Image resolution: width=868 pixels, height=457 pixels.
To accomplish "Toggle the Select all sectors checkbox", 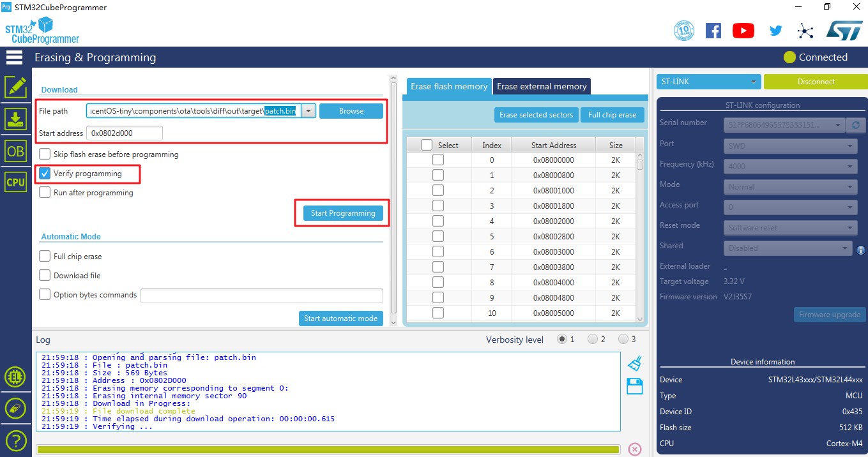I will (x=427, y=146).
